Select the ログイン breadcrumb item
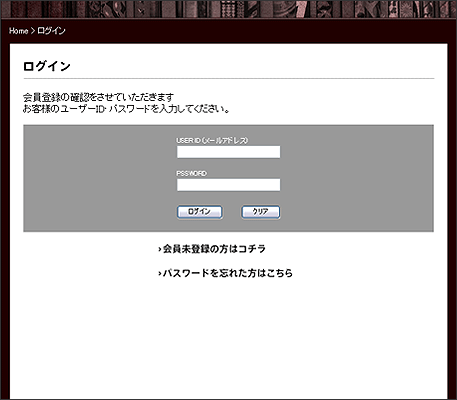The height and width of the screenshot is (400, 457). (x=51, y=31)
